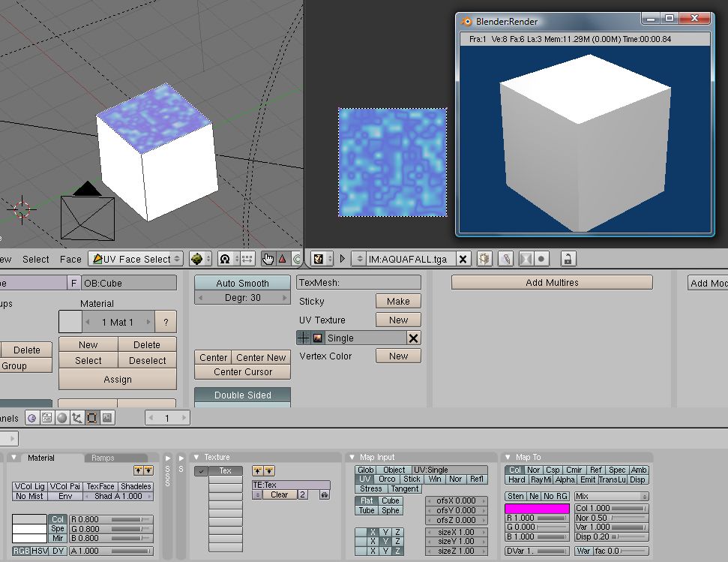
Task: Click the OB:Cube name field
Action: click(x=129, y=283)
